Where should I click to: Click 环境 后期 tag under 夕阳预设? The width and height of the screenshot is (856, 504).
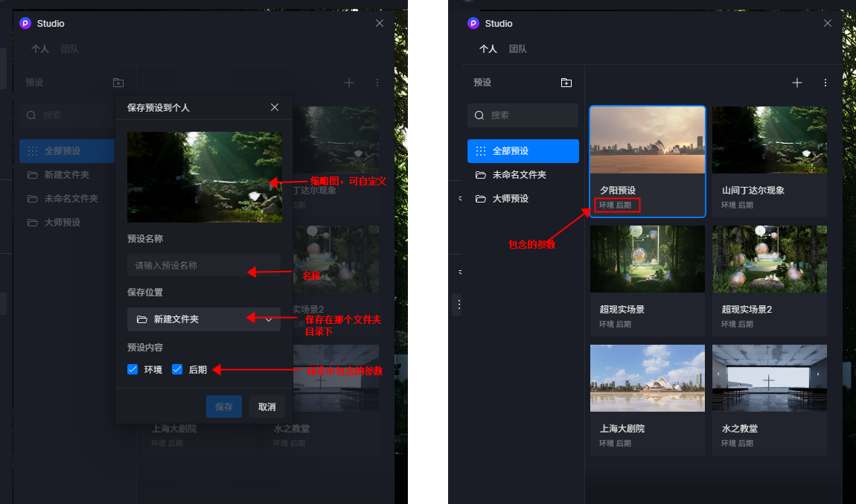[616, 205]
